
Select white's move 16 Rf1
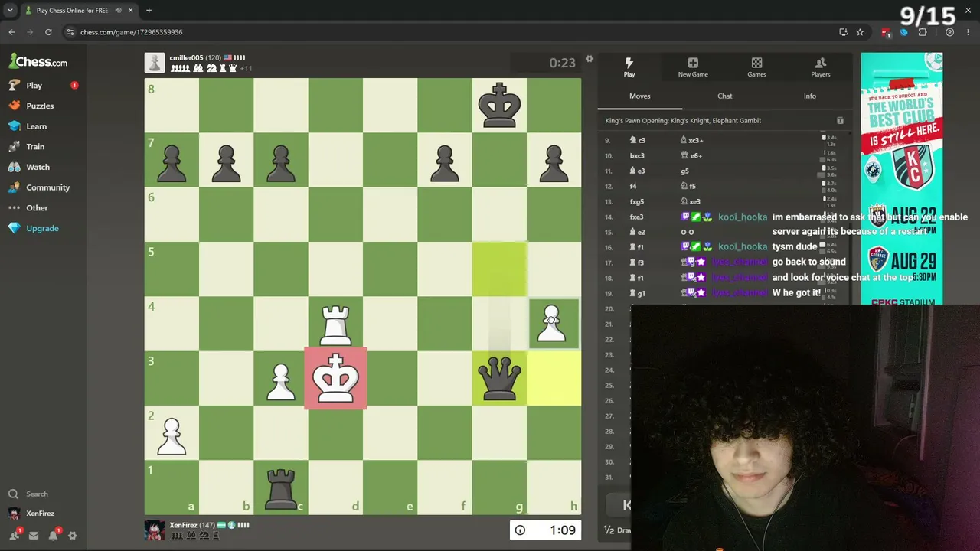pyautogui.click(x=636, y=247)
